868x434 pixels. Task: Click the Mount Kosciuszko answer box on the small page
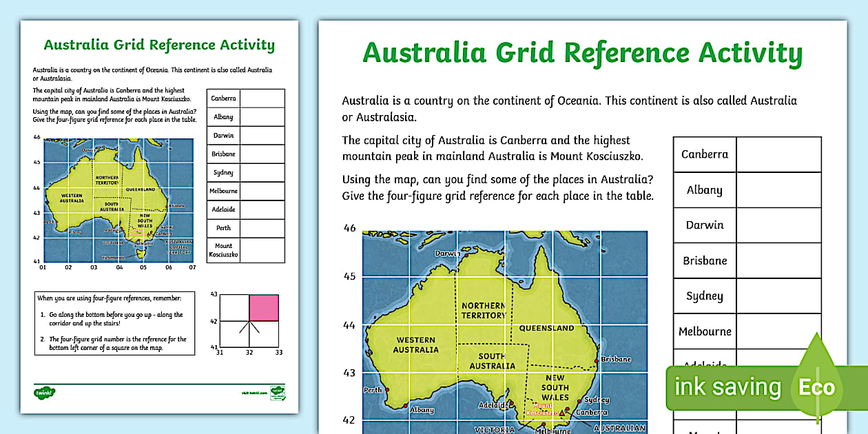click(x=262, y=250)
